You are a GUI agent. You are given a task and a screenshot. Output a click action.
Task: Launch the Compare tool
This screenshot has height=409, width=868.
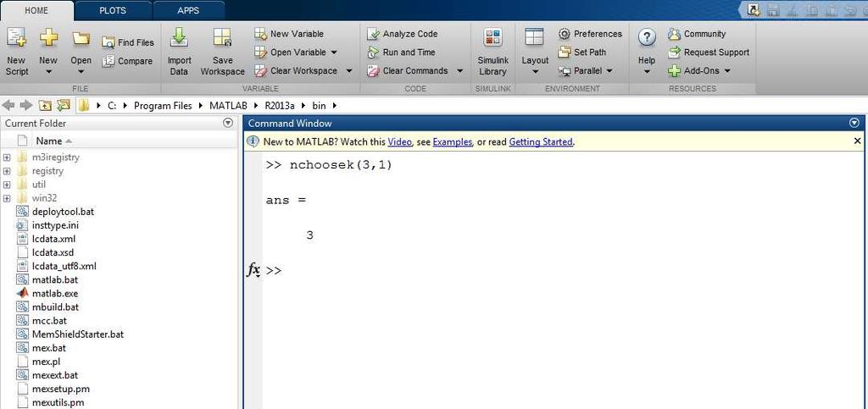click(x=127, y=61)
